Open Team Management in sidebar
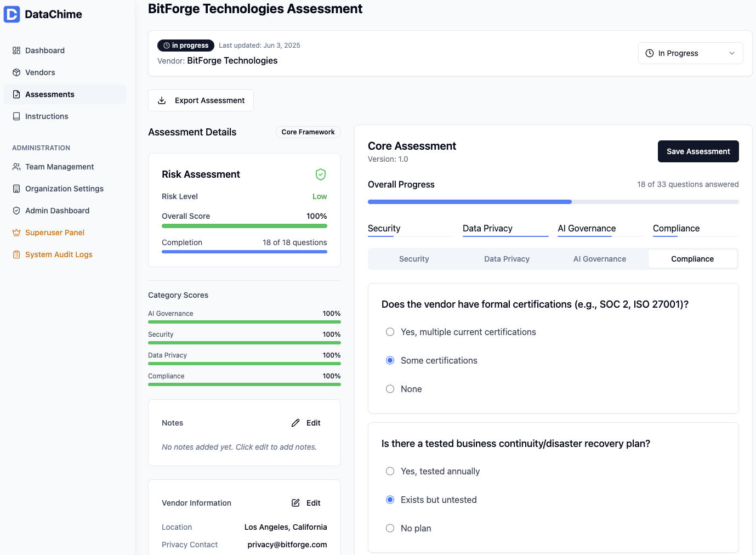756x555 pixels. tap(65, 167)
